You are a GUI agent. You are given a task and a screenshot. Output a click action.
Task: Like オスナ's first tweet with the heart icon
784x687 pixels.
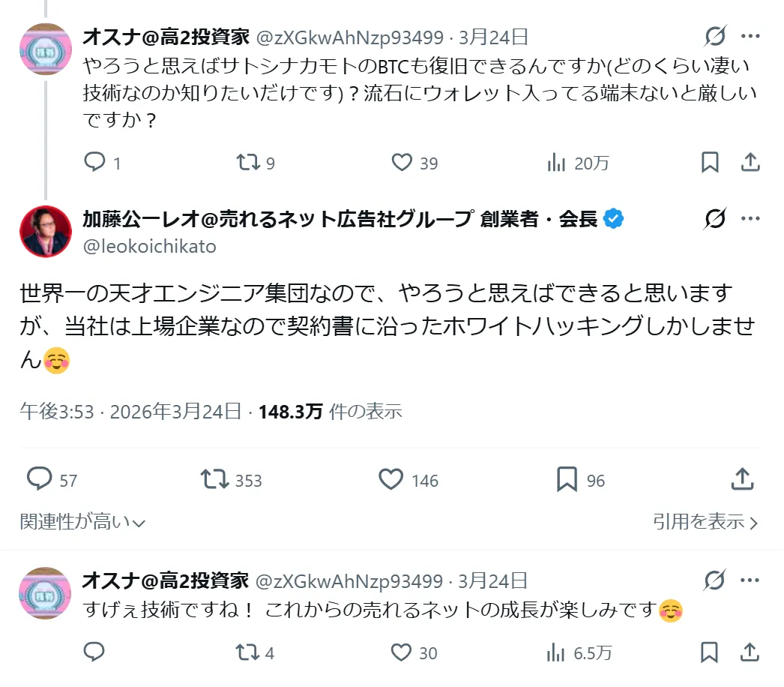click(403, 162)
